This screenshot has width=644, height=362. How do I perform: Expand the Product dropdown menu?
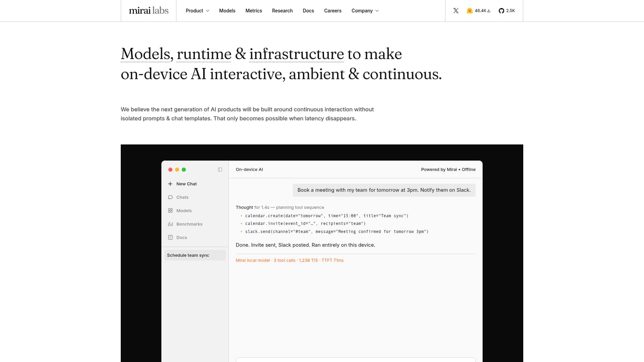[197, 11]
